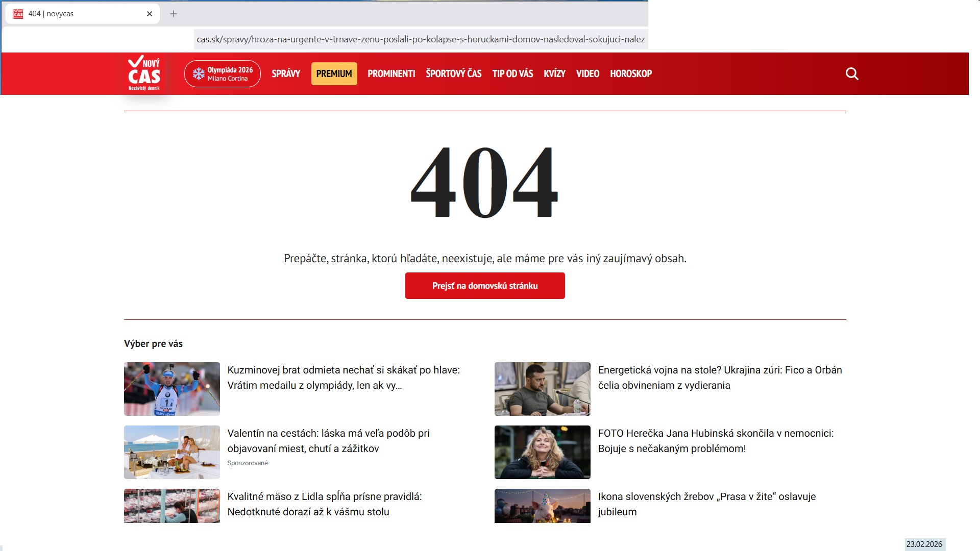The width and height of the screenshot is (980, 551).
Task: Click the tab favicon icon
Action: click(18, 14)
